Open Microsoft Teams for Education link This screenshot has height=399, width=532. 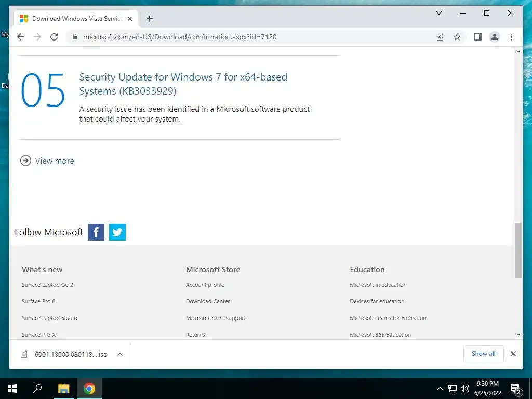(x=388, y=318)
